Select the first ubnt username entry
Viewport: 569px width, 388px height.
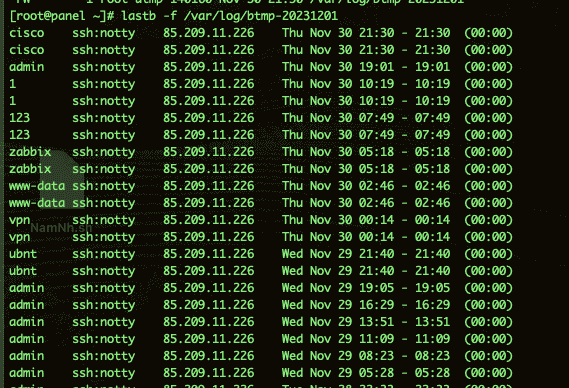23,254
